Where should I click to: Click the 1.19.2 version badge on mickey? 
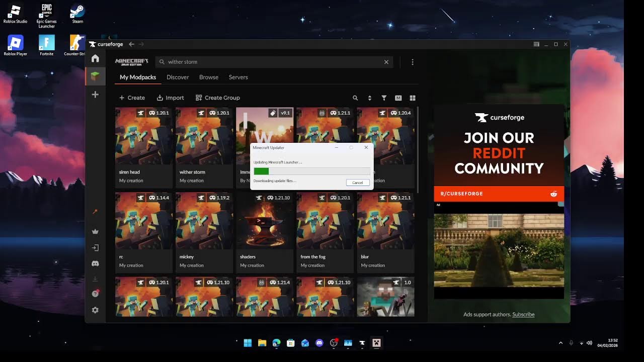[x=219, y=198]
